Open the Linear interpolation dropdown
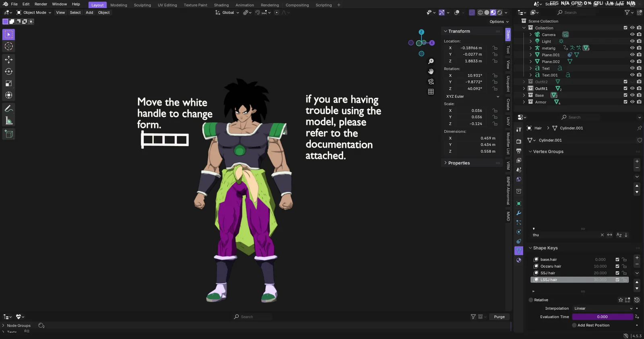The image size is (644, 339). coord(603,308)
